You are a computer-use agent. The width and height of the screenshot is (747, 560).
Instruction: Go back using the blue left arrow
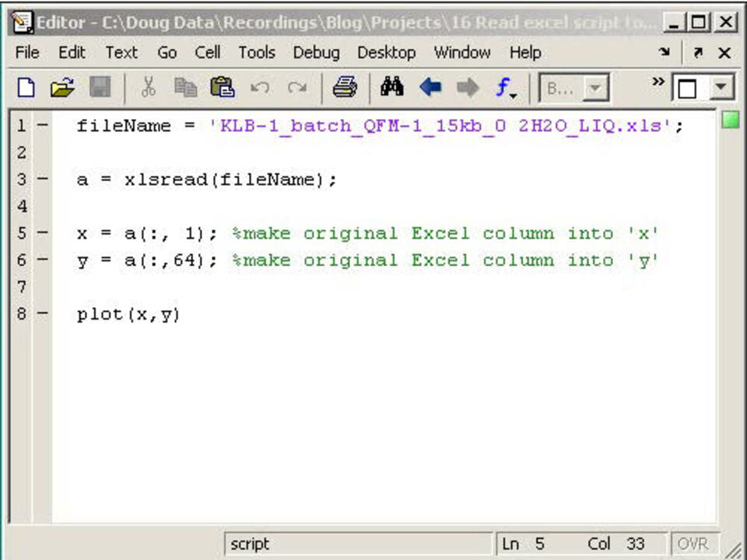click(430, 88)
